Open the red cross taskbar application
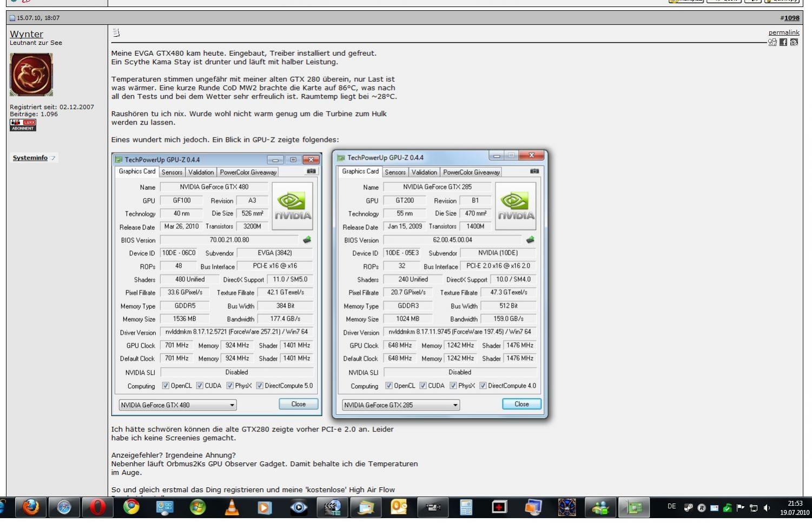 click(499, 507)
